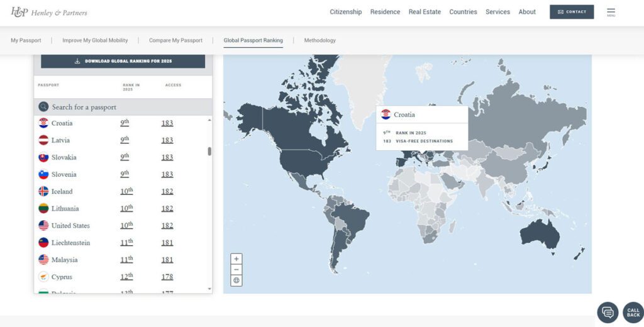Zoom in on the world map

[x=236, y=258]
